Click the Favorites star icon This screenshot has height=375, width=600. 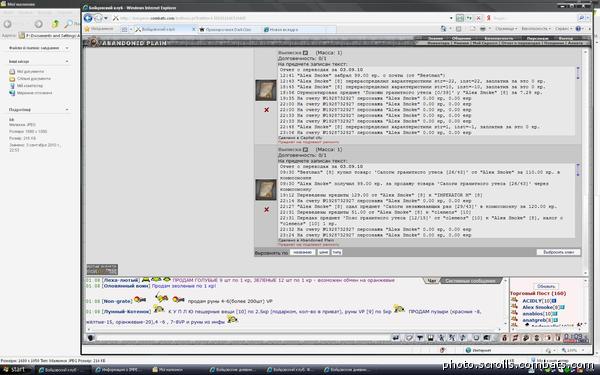pos(87,29)
